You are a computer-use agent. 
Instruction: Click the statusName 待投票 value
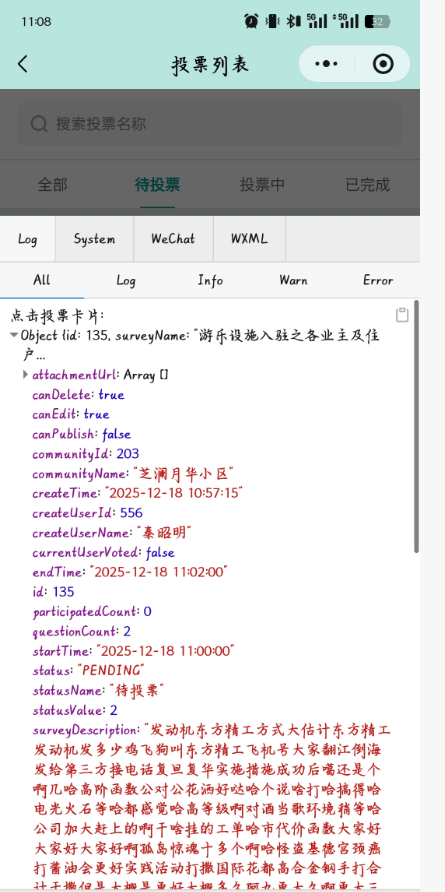point(136,690)
